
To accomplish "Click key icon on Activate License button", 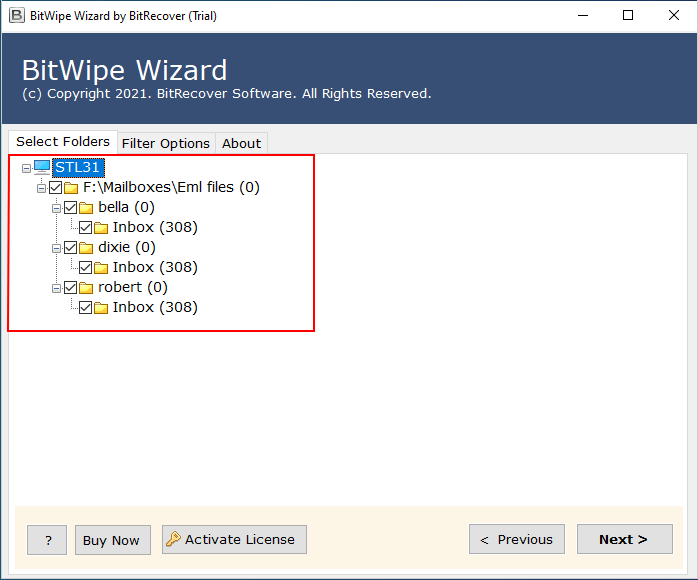I will (173, 539).
